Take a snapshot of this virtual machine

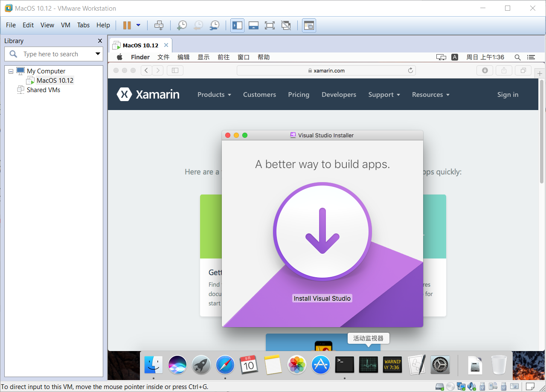[182, 25]
